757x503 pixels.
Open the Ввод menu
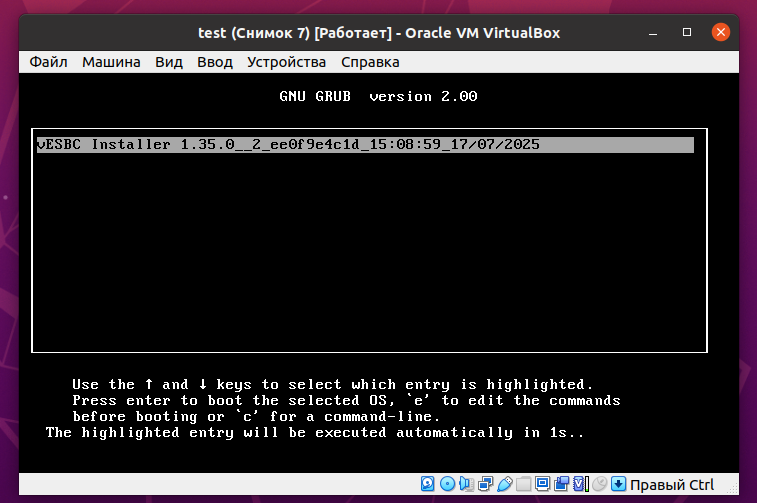click(x=215, y=62)
